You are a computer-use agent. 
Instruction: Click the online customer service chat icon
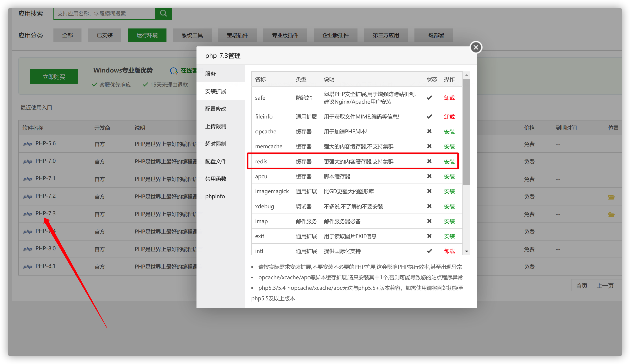[x=174, y=71]
